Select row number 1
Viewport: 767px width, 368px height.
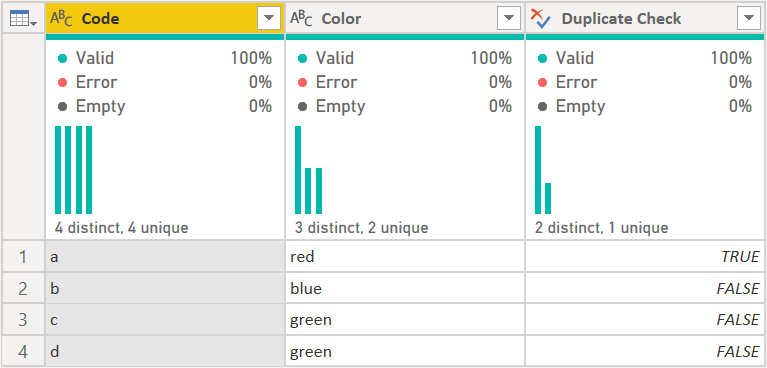click(x=23, y=256)
